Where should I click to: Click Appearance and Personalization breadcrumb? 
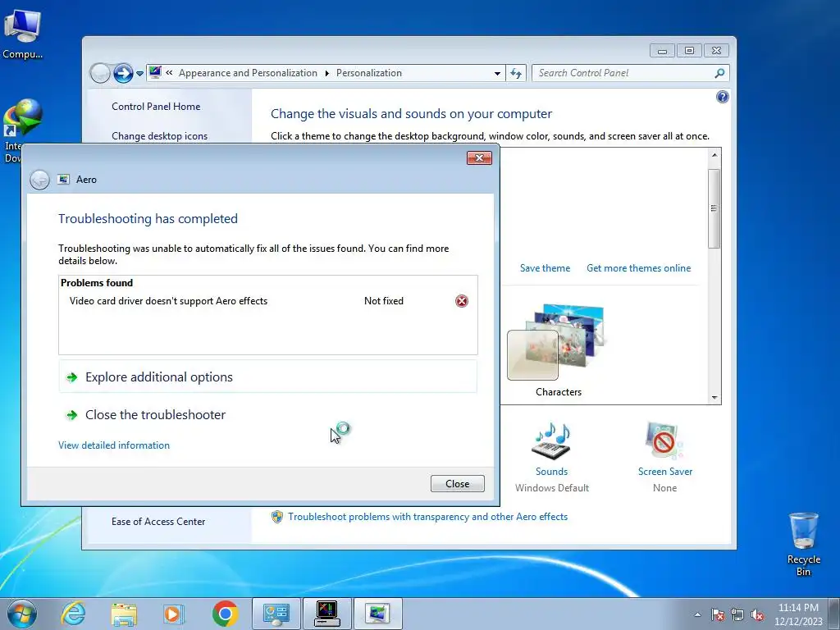pyautogui.click(x=248, y=73)
